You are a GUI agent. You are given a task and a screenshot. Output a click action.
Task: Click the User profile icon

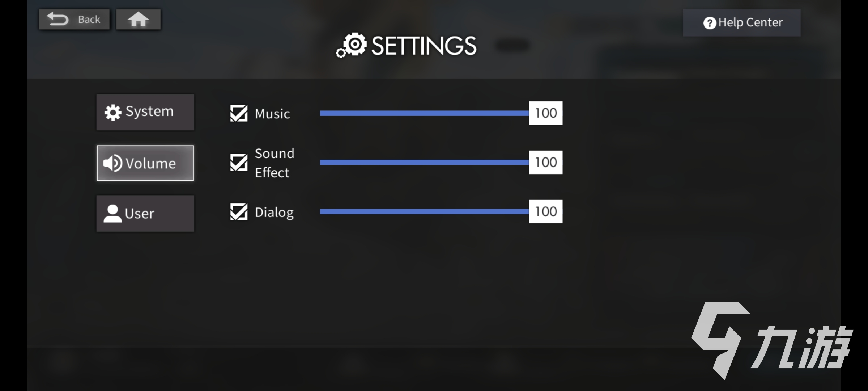[x=112, y=214]
